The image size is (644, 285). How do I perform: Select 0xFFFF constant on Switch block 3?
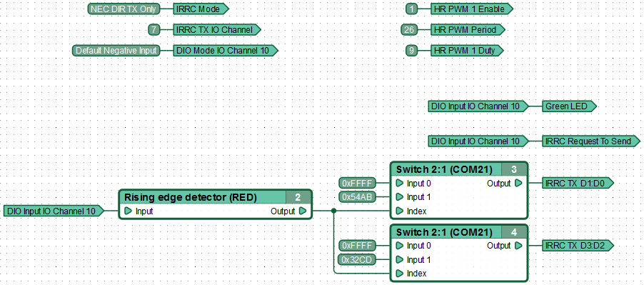(357, 183)
